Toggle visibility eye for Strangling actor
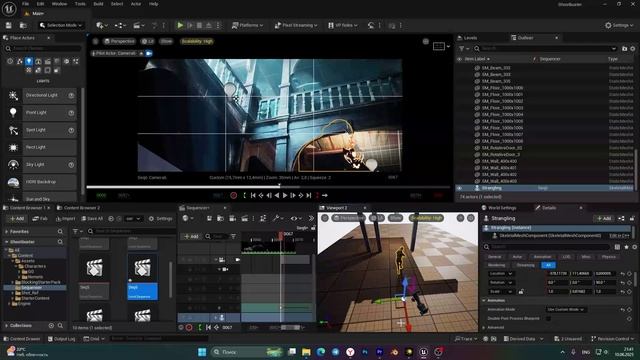640x360 pixels. 460,188
